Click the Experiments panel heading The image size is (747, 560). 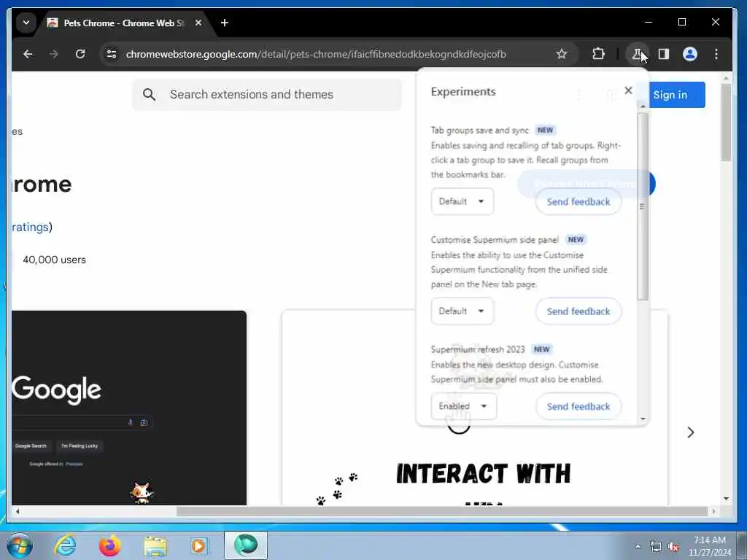click(x=463, y=91)
